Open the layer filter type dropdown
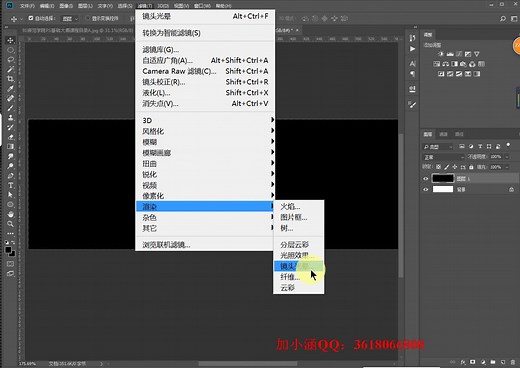The width and height of the screenshot is (520, 368). [438, 147]
